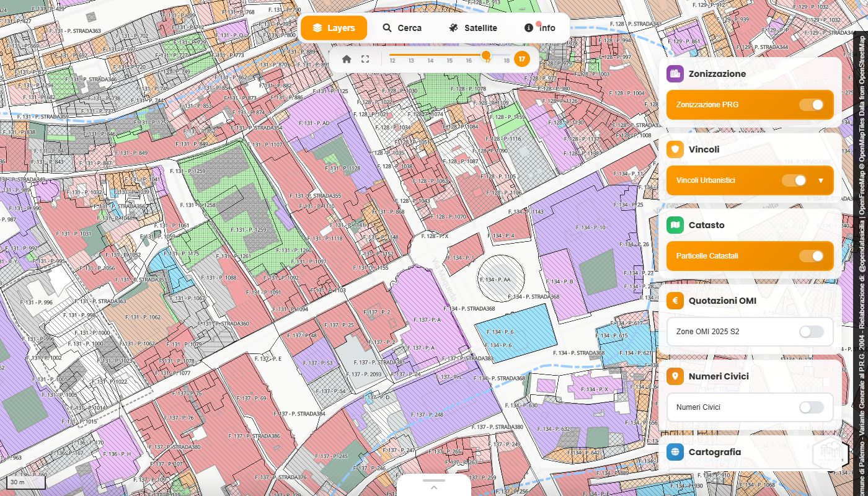
Task: Disable the Vincoli Urbanistici toggle
Action: click(794, 180)
